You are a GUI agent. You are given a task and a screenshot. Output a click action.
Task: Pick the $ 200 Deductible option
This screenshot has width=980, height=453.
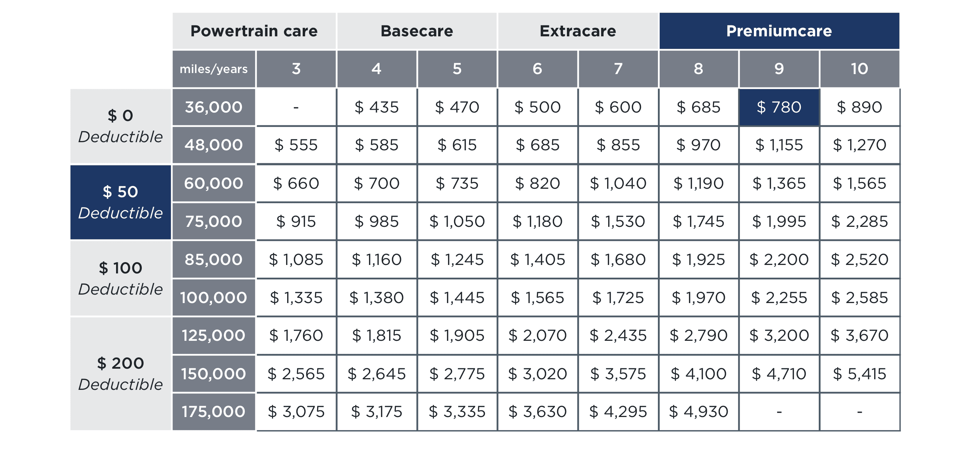click(121, 374)
